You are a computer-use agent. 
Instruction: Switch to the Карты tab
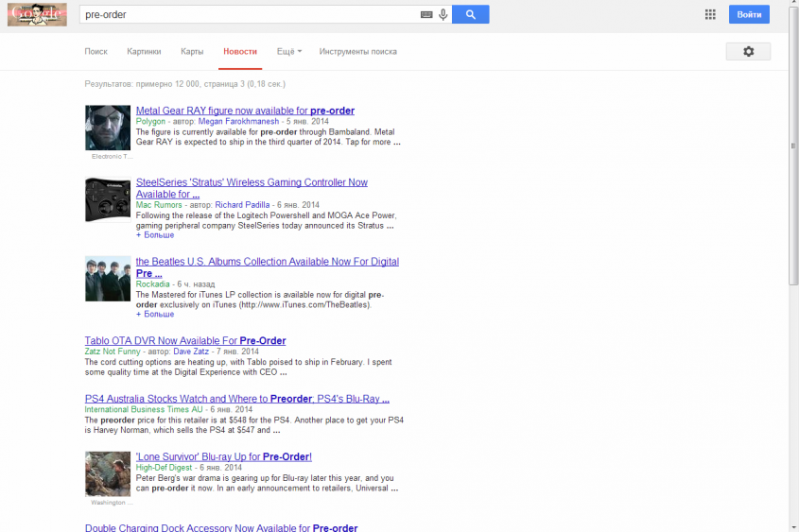pos(192,52)
